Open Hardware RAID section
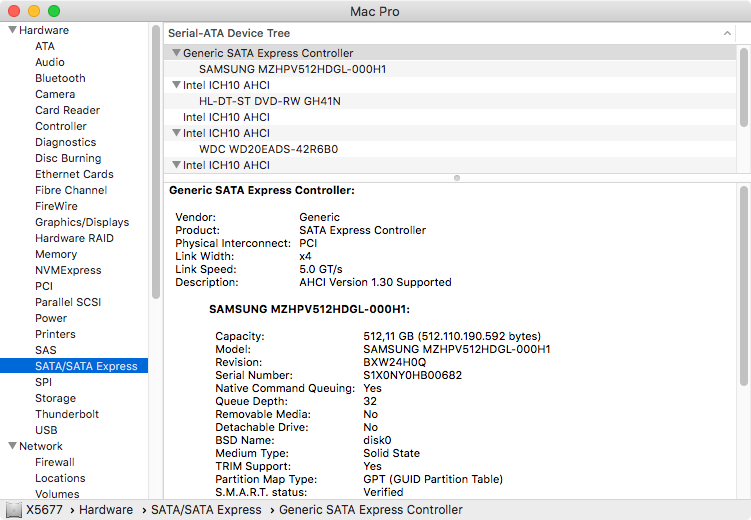 point(74,238)
